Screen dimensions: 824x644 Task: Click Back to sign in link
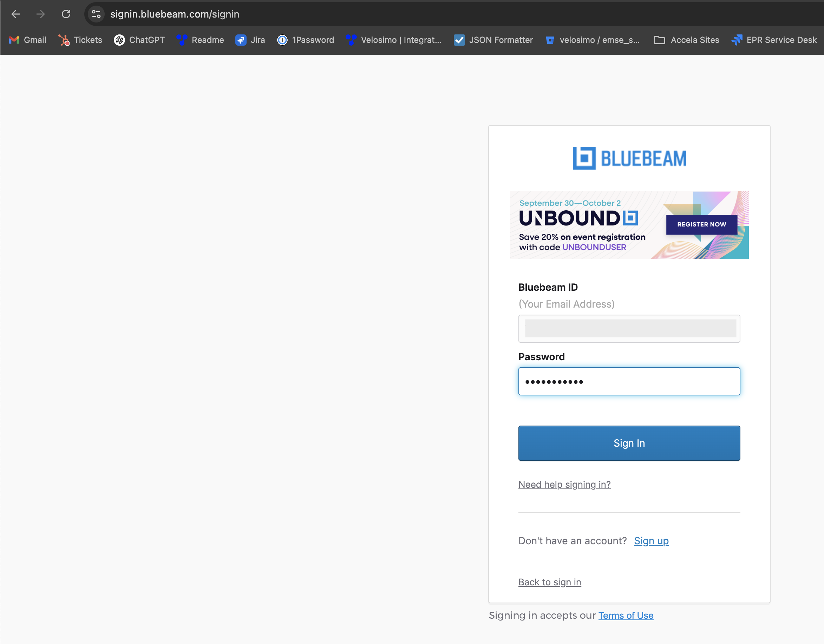click(x=550, y=582)
